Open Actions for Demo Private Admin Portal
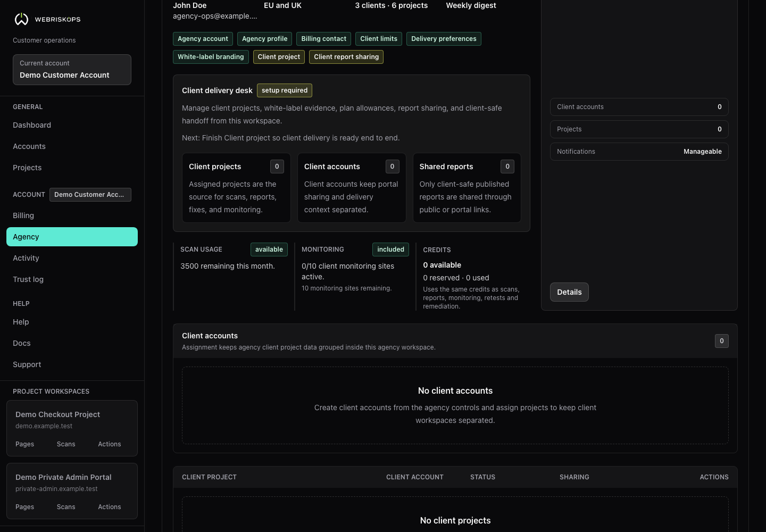Image resolution: width=766 pixels, height=532 pixels. pos(110,507)
